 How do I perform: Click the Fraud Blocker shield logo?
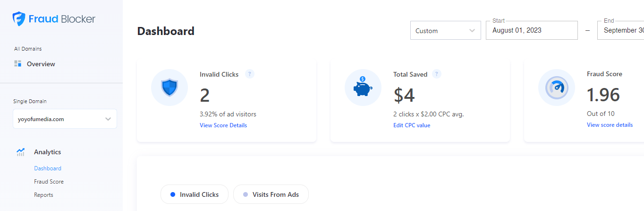pos(19,19)
